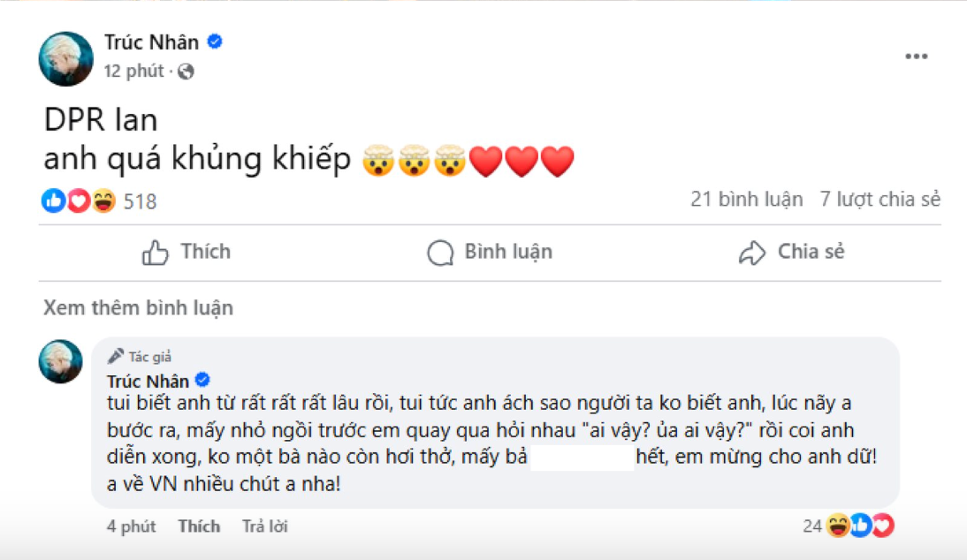Screen dimensions: 967x560
Task: Expand Xem thêm bình luận
Action: pyautogui.click(x=138, y=308)
